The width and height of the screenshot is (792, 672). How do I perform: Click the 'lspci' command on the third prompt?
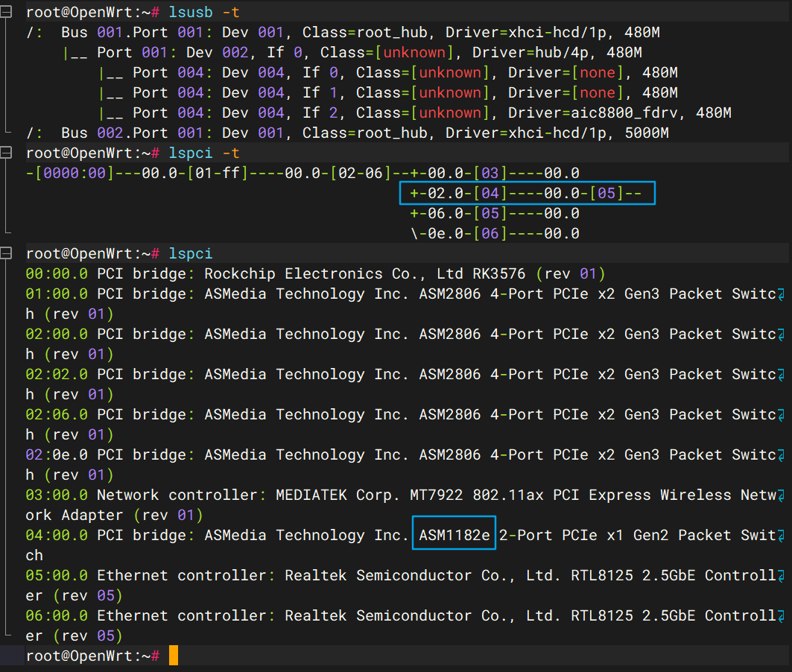point(191,253)
